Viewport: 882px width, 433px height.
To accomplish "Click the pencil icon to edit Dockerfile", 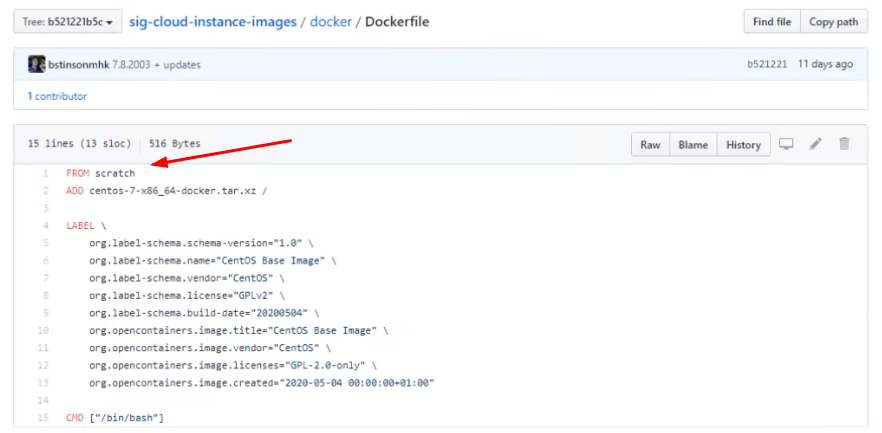I will 815,145.
